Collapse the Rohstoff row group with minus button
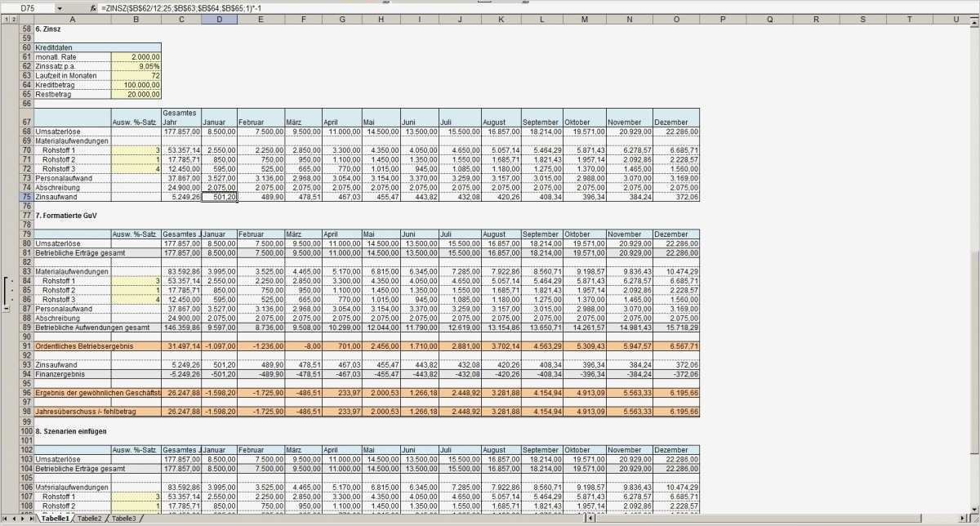 7,308
